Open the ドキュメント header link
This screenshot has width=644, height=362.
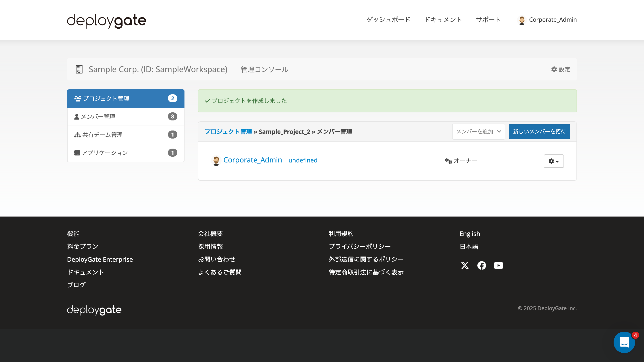(x=443, y=20)
